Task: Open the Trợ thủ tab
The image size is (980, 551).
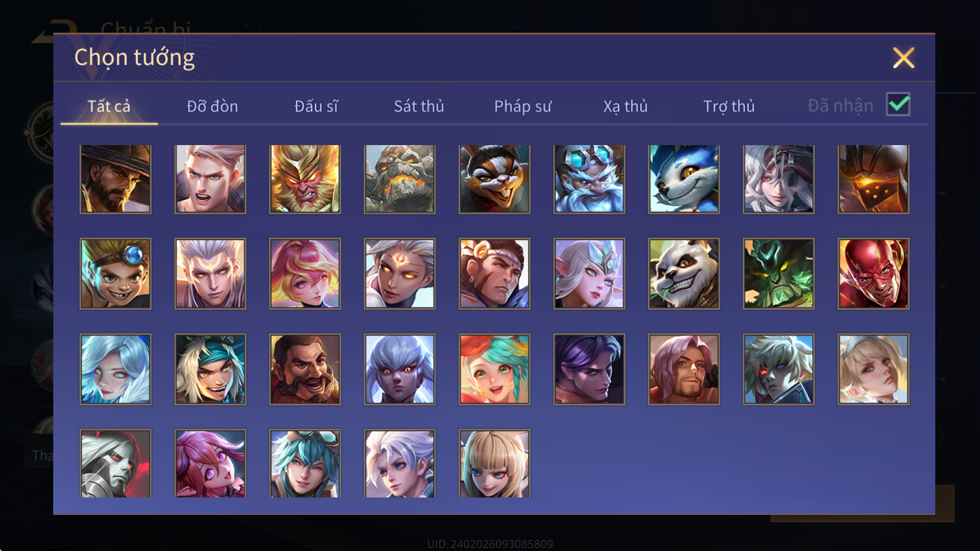Action: [729, 106]
